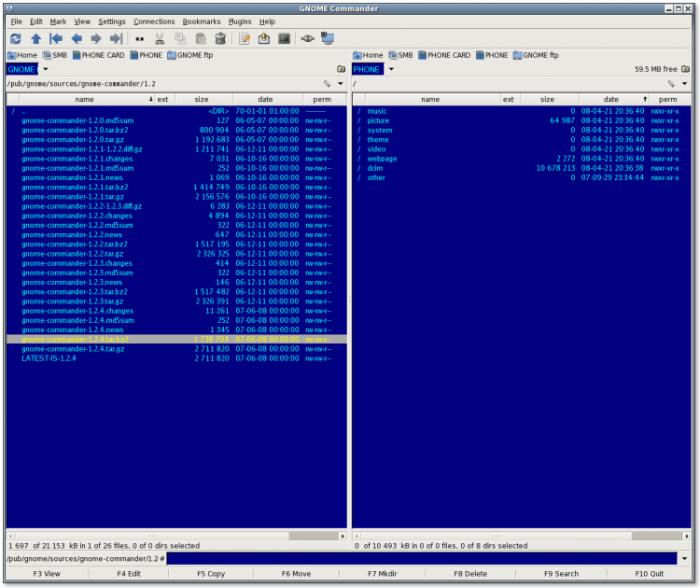The height and width of the screenshot is (588, 700).
Task: Open the left pane GNOME device dropdown
Action: pyautogui.click(x=44, y=69)
